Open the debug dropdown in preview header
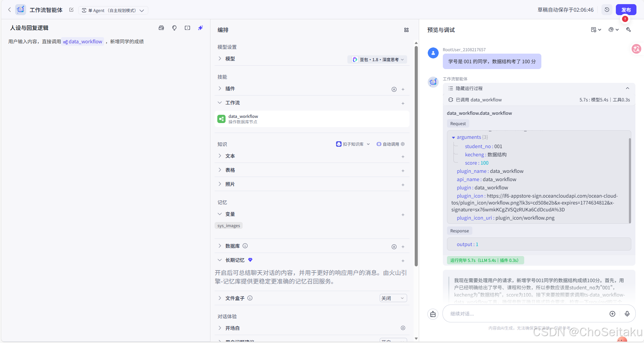Image resolution: width=644 pixels, height=343 pixels. coord(613,30)
